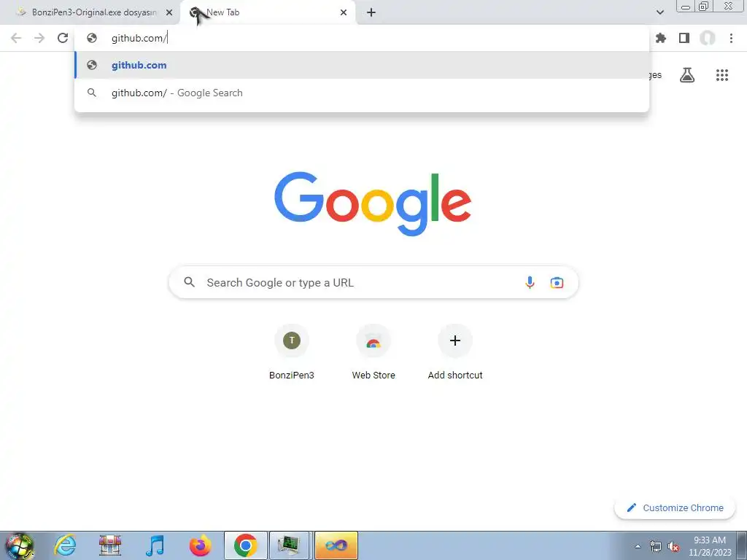Switch to the BonziPen3-Original.exe tab
The height and width of the screenshot is (560, 747).
pyautogui.click(x=90, y=12)
